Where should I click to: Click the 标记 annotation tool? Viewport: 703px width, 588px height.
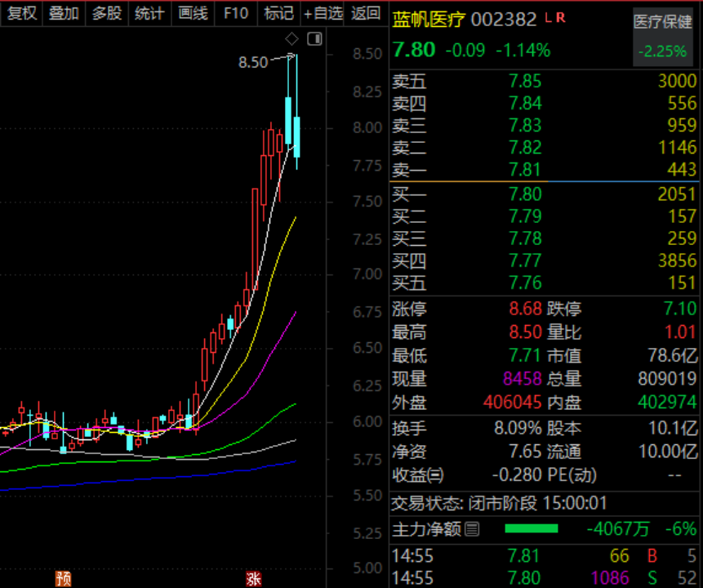(x=278, y=13)
